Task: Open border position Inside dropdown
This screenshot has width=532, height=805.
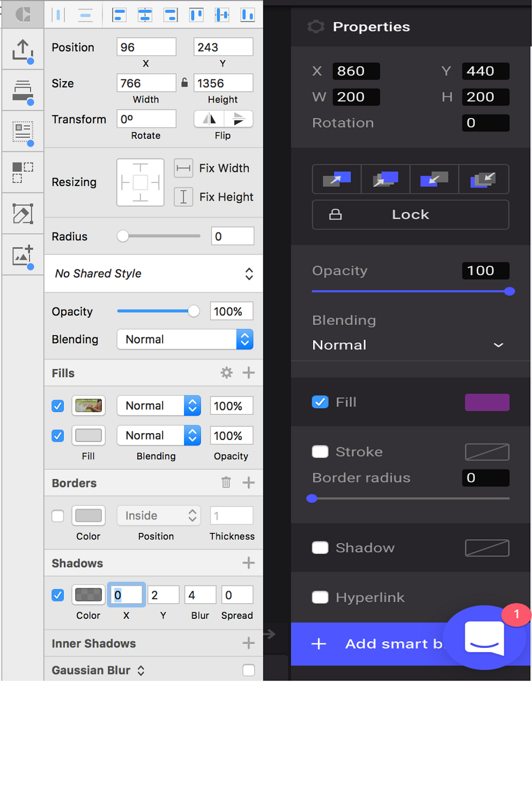Action: click(x=159, y=516)
